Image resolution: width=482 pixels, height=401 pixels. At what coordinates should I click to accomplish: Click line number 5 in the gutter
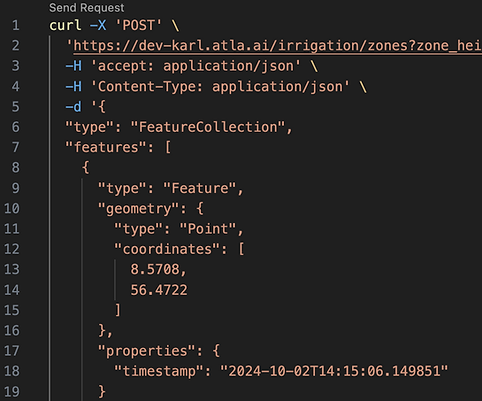[x=15, y=107]
